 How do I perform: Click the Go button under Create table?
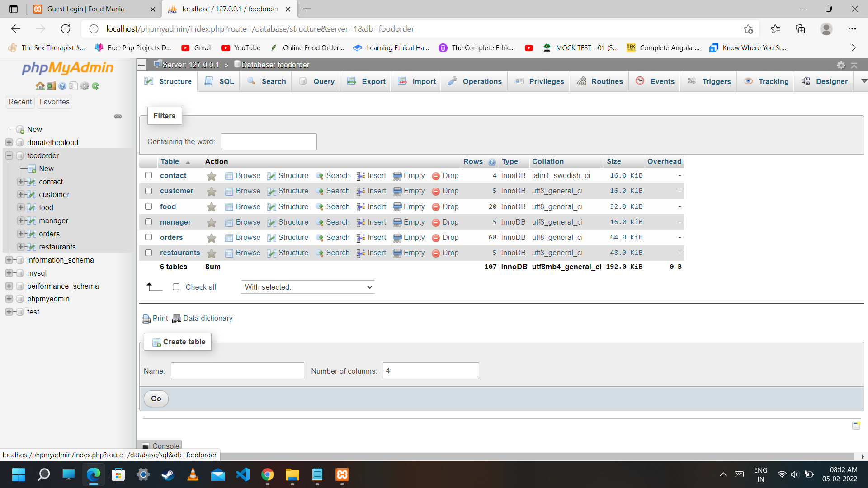[156, 399]
